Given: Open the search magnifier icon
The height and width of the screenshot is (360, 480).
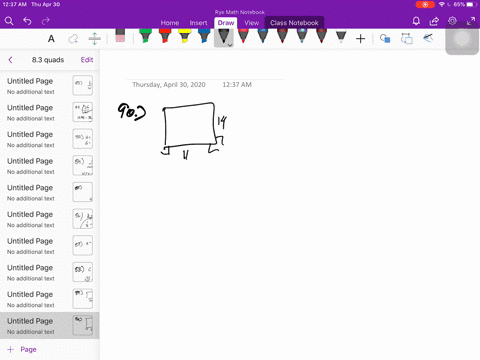Looking at the screenshot, I should coord(9,21).
